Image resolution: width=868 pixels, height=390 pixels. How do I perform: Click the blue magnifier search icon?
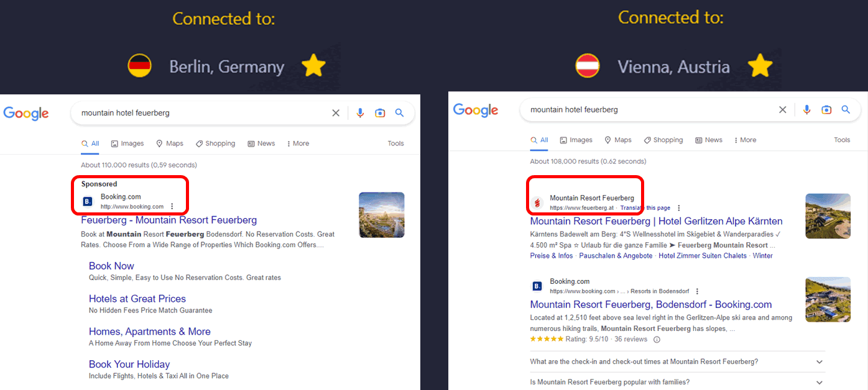click(400, 112)
